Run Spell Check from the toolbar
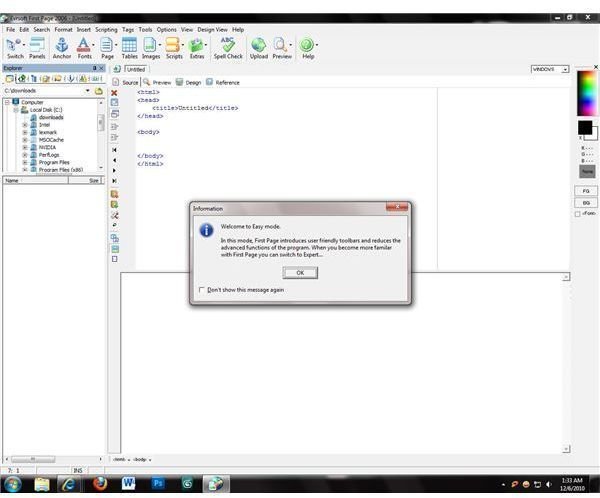600x498 pixels. [x=228, y=49]
